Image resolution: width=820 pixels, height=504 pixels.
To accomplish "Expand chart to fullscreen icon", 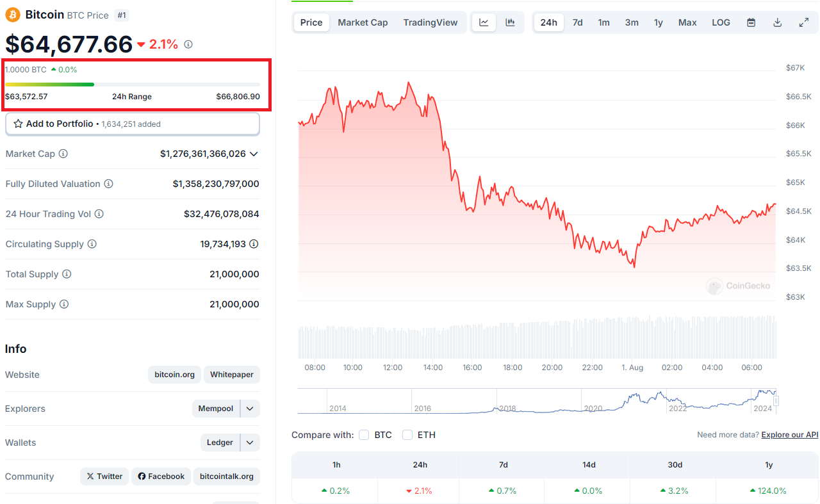I will [x=804, y=22].
